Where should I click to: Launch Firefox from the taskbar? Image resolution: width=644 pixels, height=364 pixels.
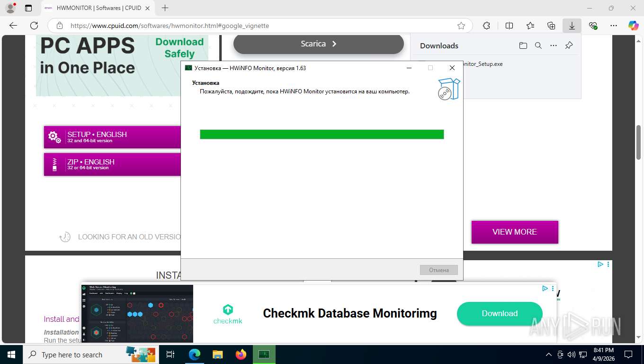point(241,355)
